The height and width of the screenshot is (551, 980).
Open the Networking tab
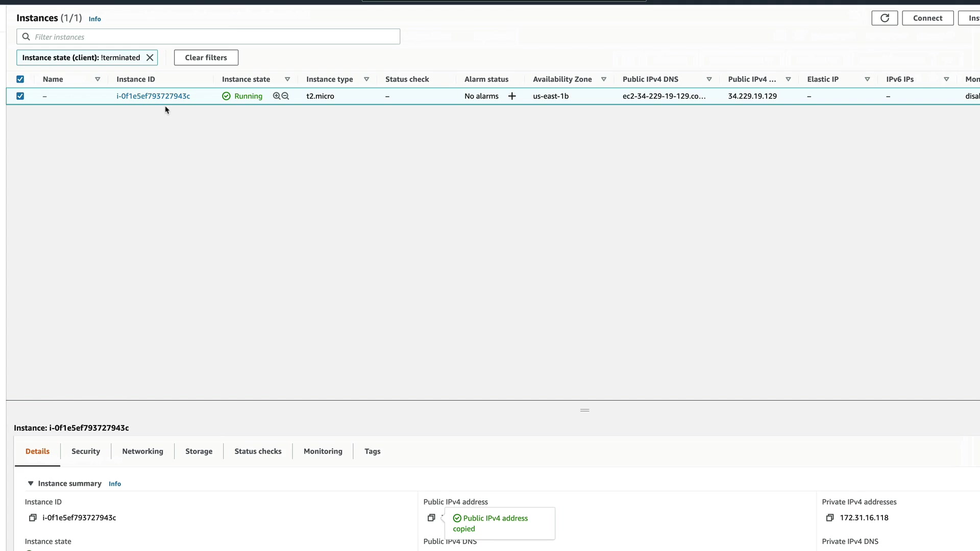142,452
